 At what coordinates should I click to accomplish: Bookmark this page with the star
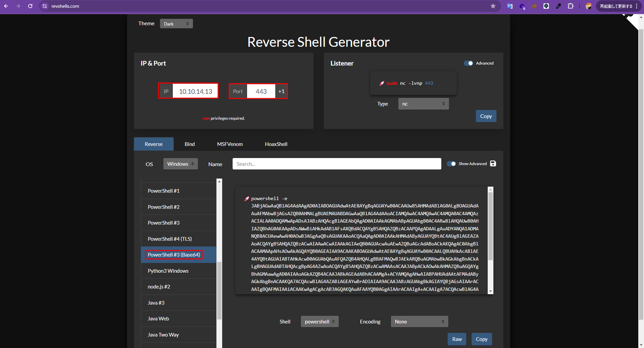click(493, 6)
